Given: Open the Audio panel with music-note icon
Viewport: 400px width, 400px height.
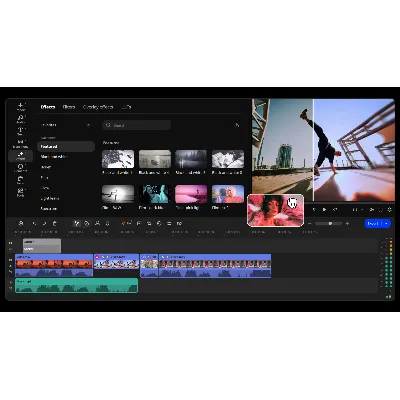Looking at the screenshot, I should tap(20, 119).
